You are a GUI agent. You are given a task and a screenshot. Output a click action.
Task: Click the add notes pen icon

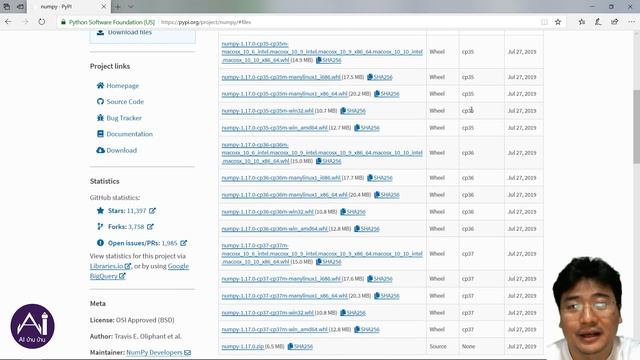tap(598, 22)
